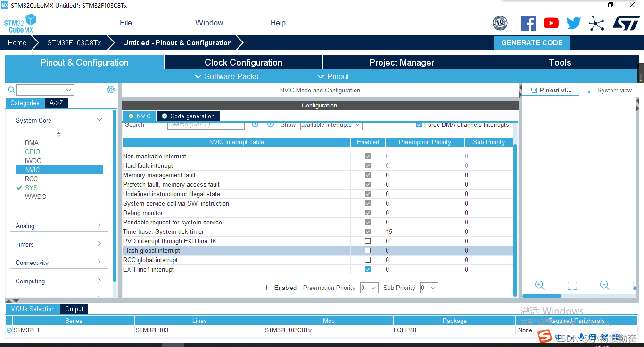The width and height of the screenshot is (644, 347).
Task: Toggle Debug monitor enabled checkbox
Action: click(x=368, y=213)
